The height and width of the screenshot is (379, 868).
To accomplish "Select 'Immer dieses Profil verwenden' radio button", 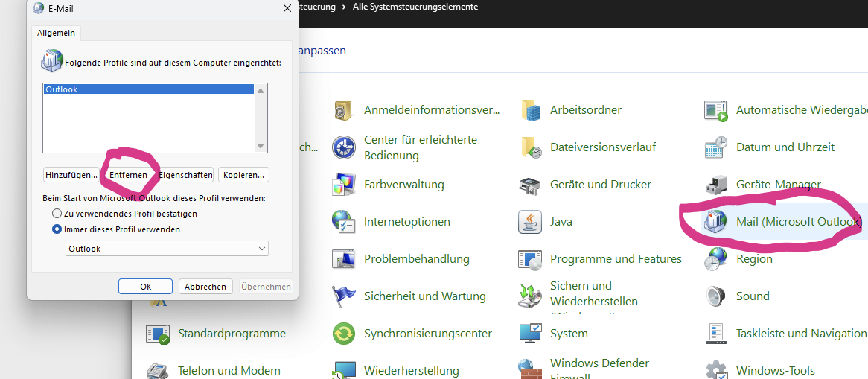I will [57, 229].
